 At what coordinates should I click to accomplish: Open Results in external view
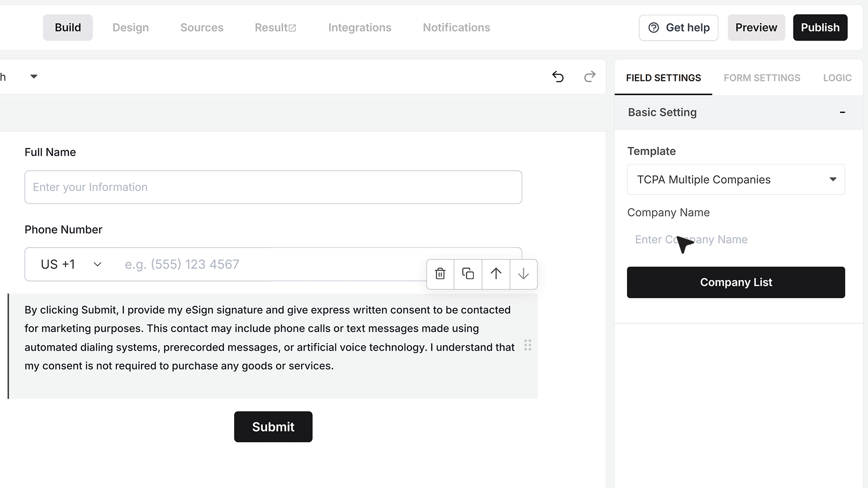275,28
